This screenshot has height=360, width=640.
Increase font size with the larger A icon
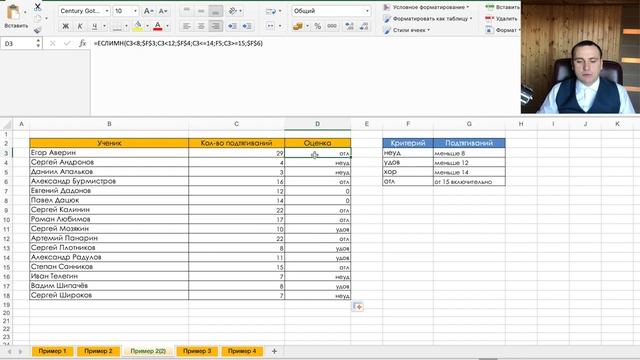[x=149, y=11]
